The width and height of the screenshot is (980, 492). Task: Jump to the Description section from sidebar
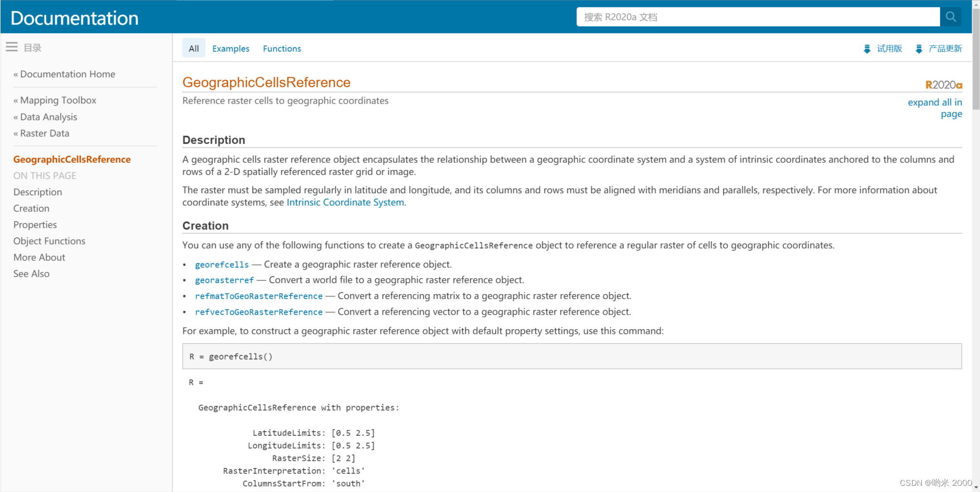[x=37, y=192]
